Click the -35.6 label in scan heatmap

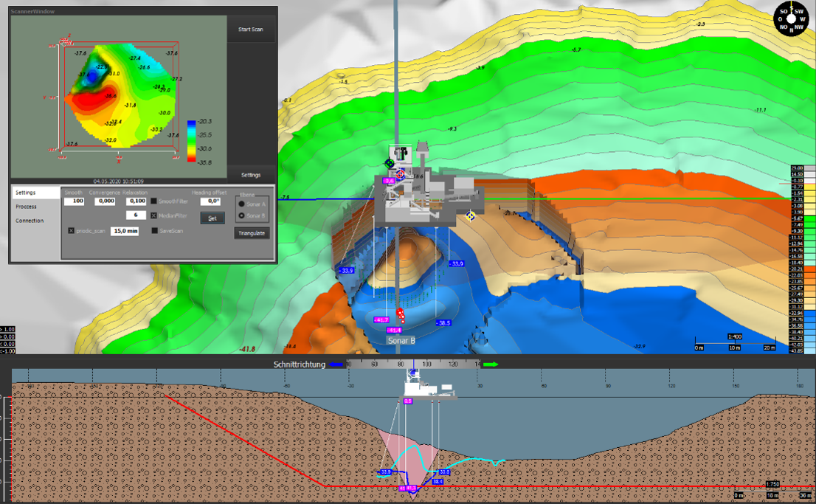click(111, 97)
